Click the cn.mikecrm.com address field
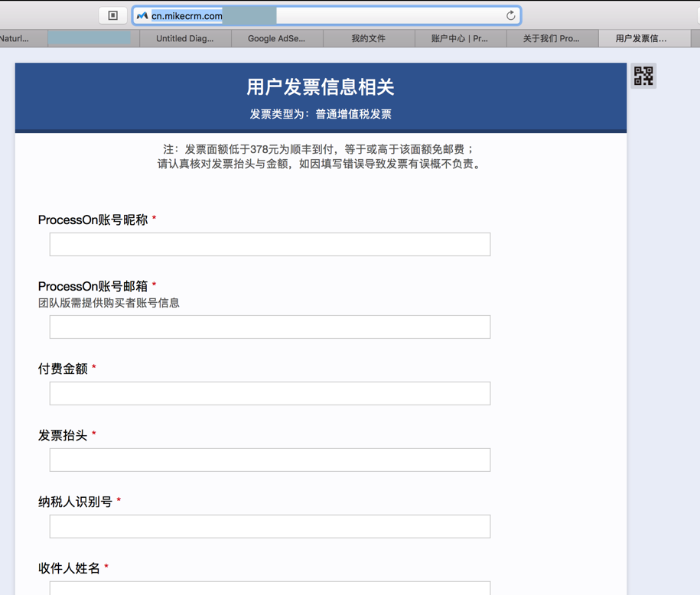This screenshot has height=595, width=700. coord(327,16)
